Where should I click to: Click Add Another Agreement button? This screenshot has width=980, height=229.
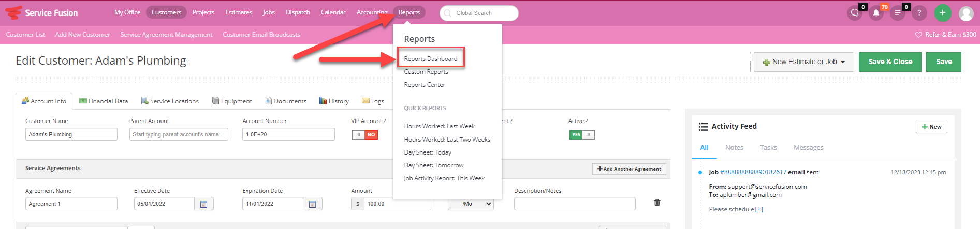(x=629, y=169)
